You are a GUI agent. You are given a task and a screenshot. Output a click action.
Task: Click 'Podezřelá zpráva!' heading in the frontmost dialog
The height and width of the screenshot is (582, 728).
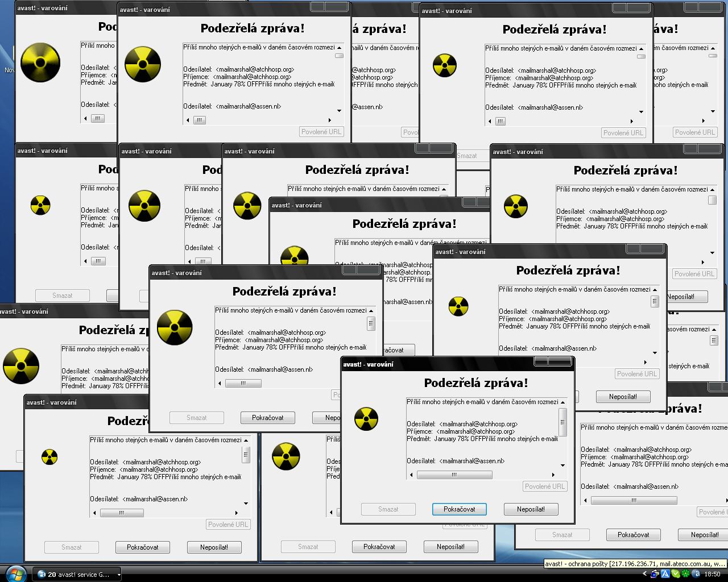[x=476, y=383]
